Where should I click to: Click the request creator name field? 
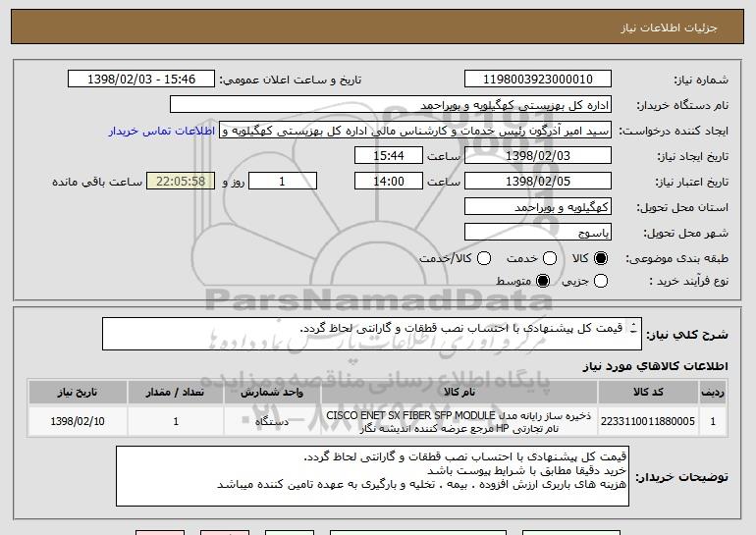pos(415,131)
